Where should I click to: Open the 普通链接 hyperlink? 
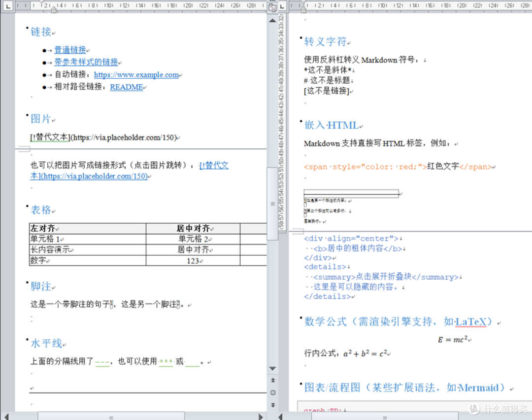(x=70, y=50)
